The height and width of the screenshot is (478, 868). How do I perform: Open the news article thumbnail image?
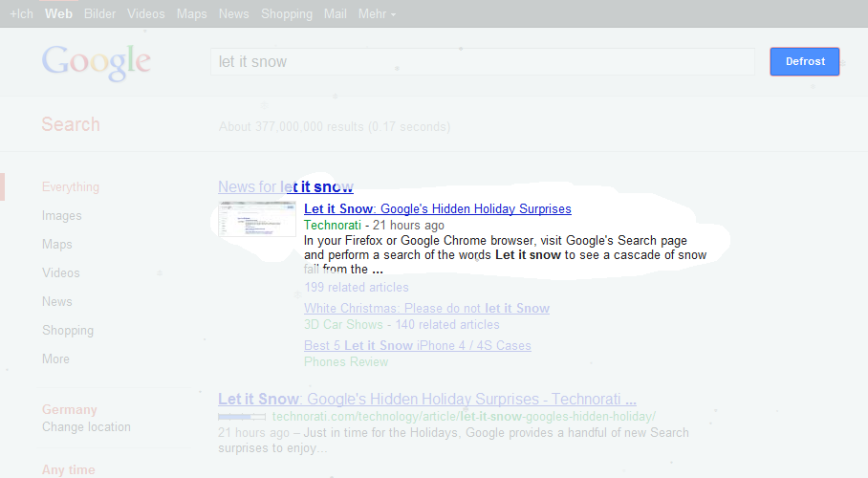click(x=257, y=219)
